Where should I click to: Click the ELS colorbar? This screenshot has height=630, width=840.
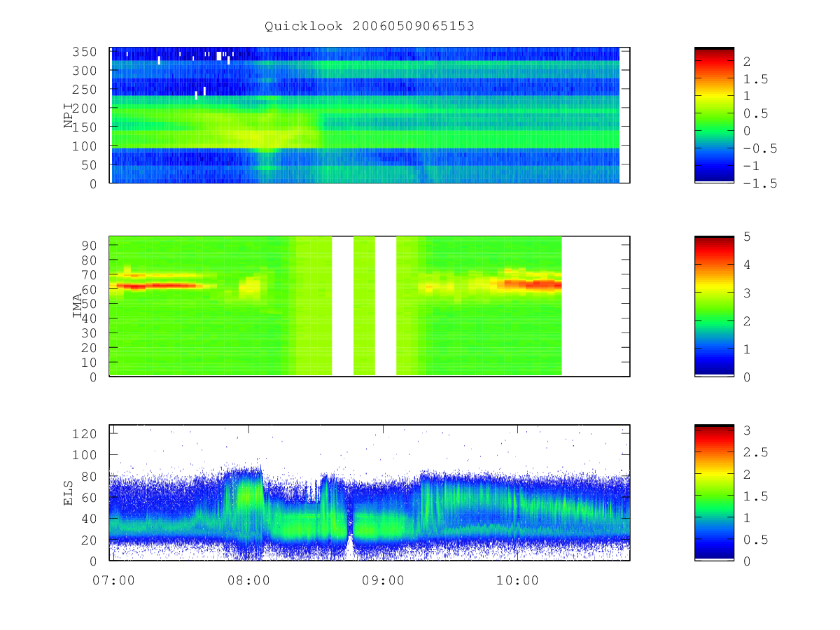pos(714,492)
